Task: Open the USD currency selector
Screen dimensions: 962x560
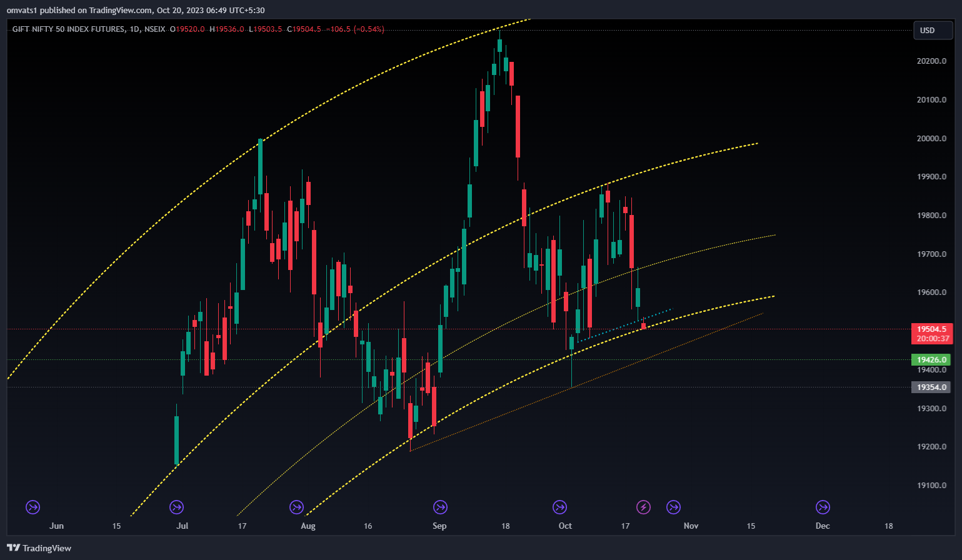Action: click(x=933, y=30)
